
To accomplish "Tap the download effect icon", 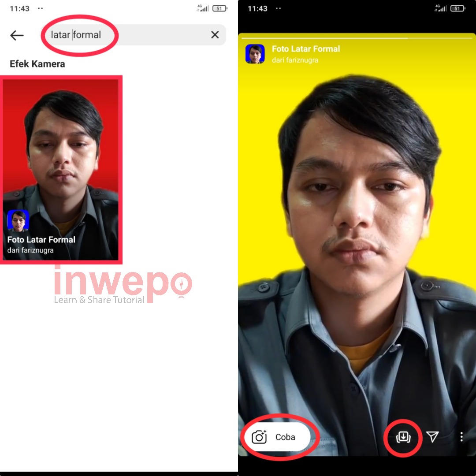I will (403, 437).
